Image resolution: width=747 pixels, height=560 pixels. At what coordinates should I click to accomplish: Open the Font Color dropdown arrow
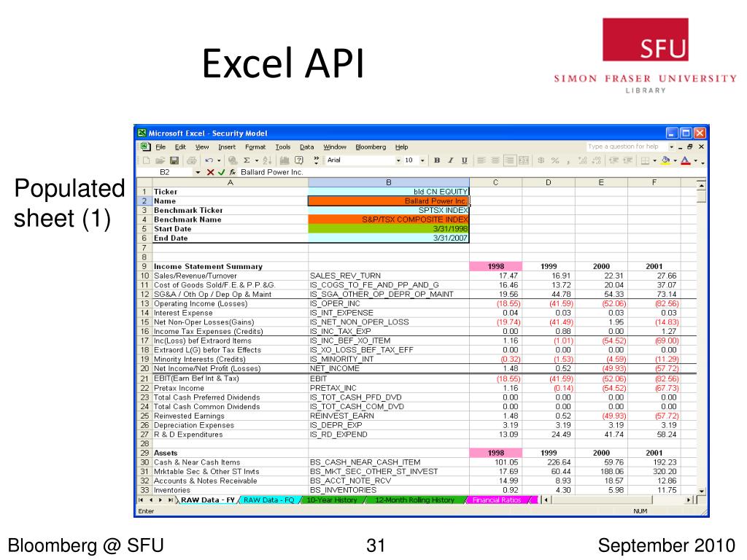[695, 160]
